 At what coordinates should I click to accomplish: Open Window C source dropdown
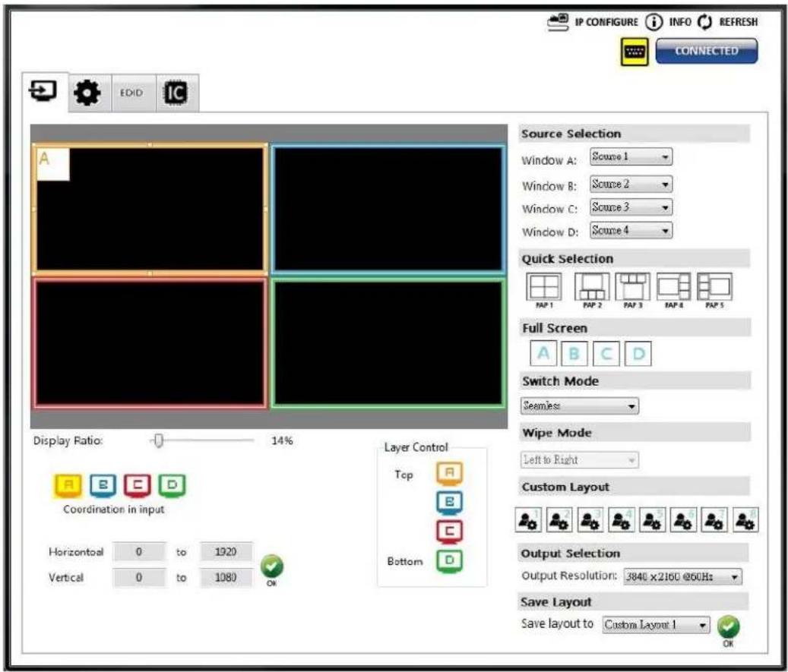631,207
